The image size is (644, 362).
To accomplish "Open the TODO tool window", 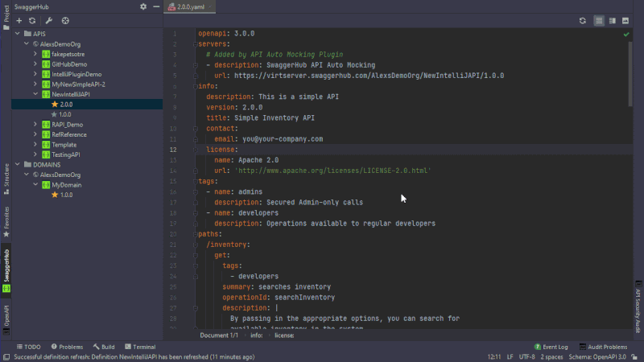I will (x=28, y=347).
